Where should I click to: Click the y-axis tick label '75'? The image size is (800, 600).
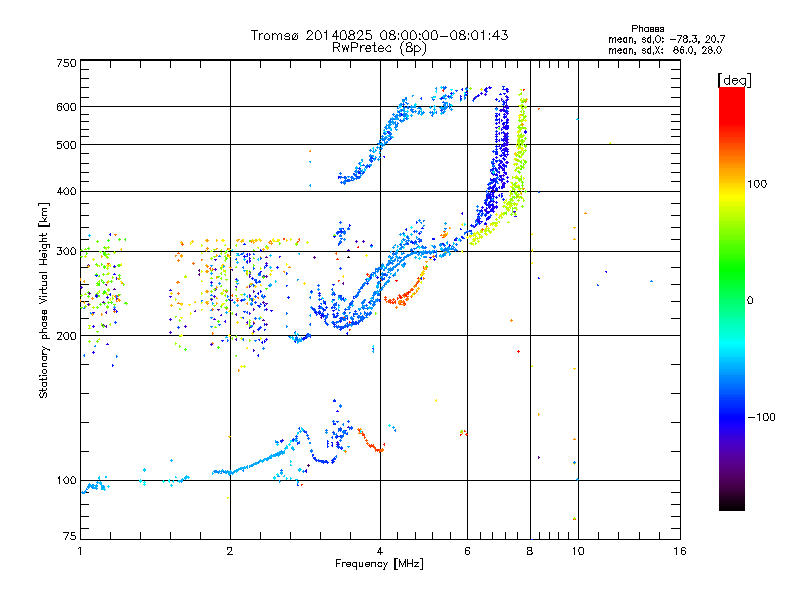70,536
